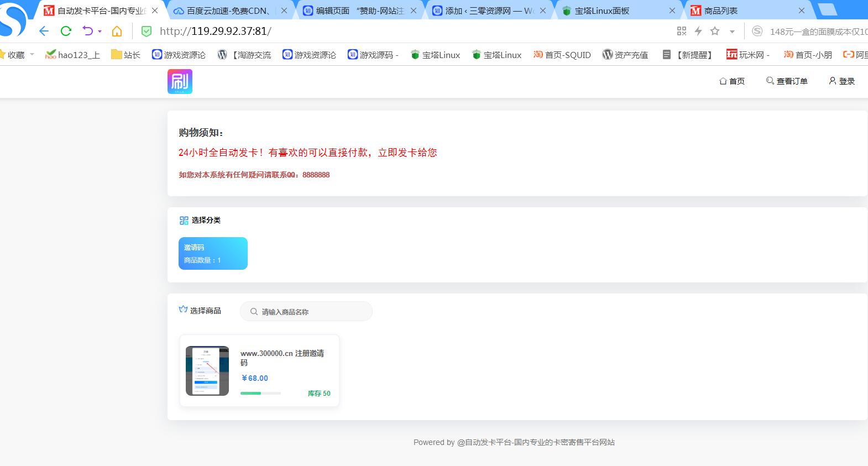The width and height of the screenshot is (868, 466).
Task: Click the browser back arrow icon
Action: tap(44, 32)
